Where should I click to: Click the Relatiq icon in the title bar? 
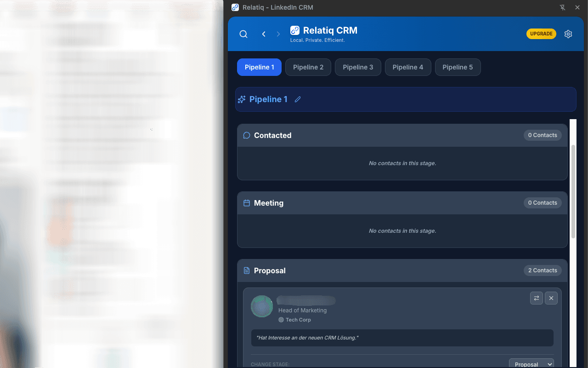235,7
